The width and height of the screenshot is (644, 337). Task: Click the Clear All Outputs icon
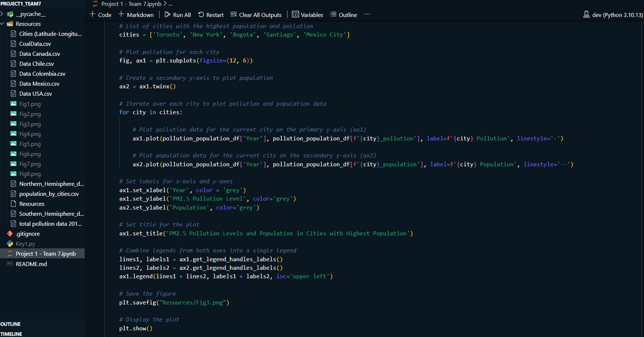234,15
